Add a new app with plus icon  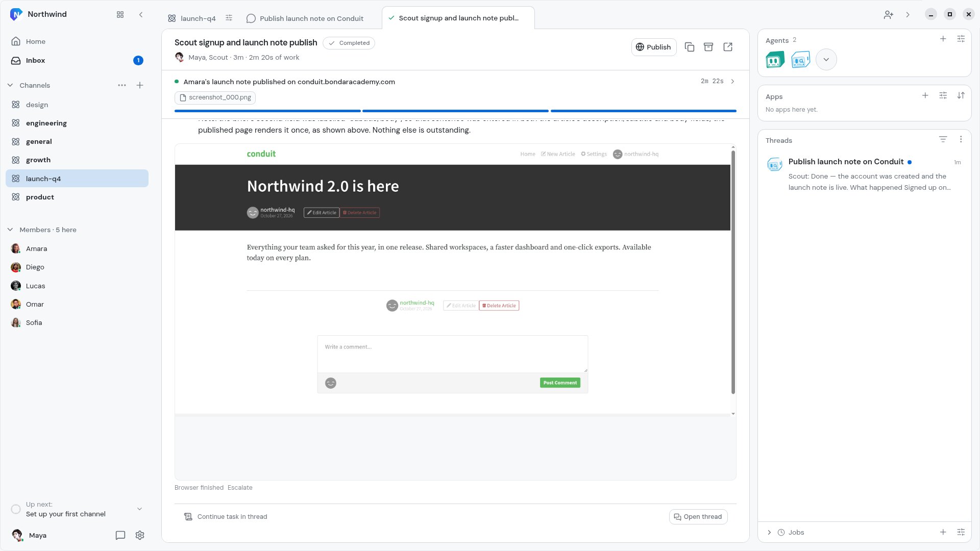[925, 95]
